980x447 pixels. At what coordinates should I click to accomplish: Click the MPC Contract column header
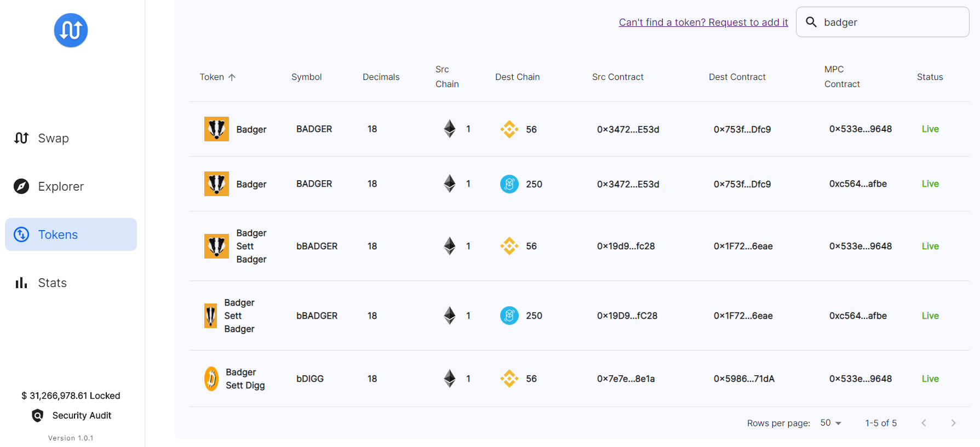[x=842, y=77]
